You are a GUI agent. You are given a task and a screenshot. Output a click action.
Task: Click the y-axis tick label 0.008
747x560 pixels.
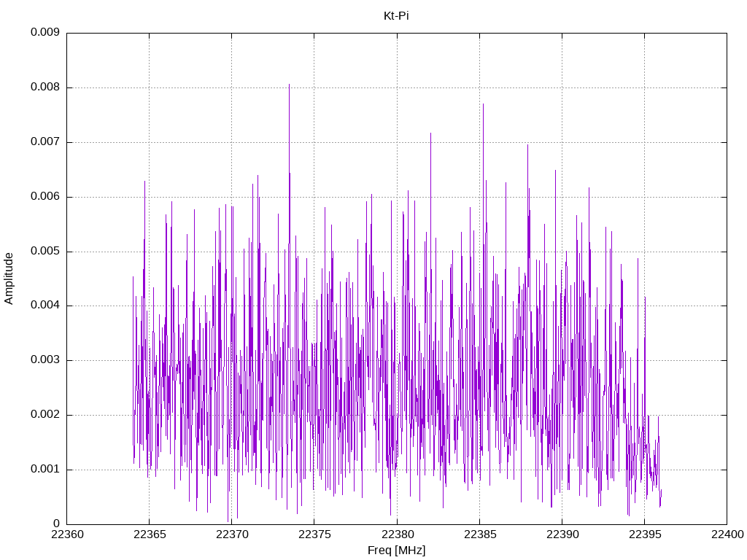pos(45,87)
